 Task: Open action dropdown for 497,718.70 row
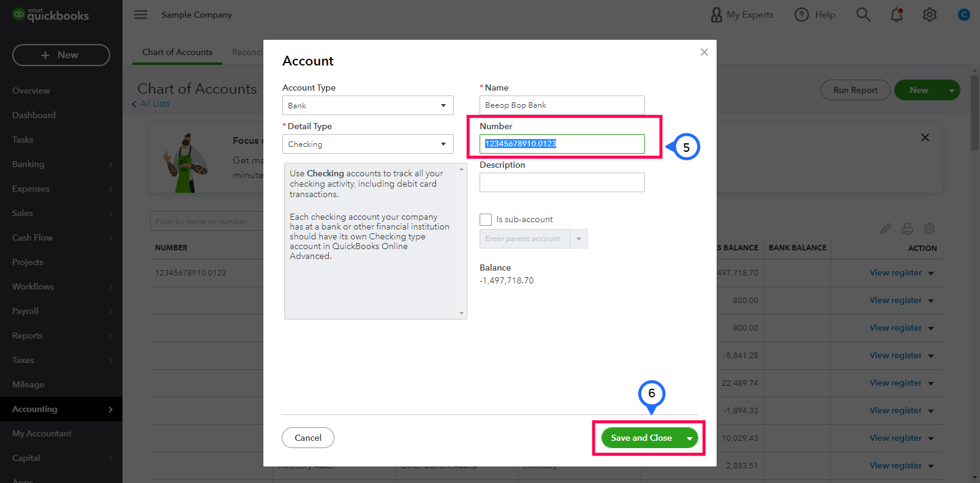click(931, 274)
